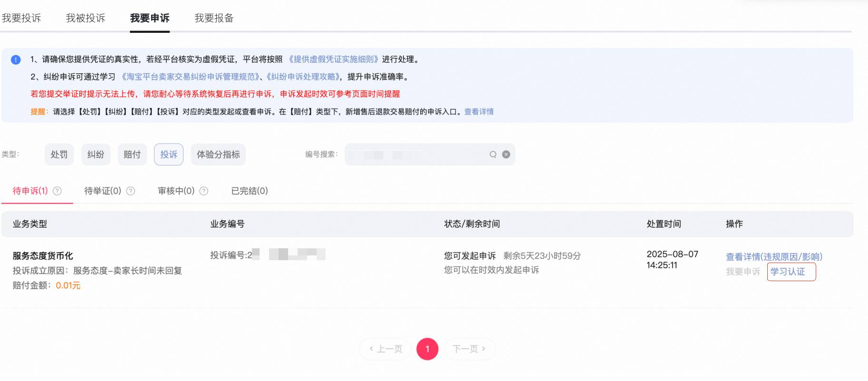Screen dimensions: 868x381
Task: Go to next page with 下一页
Action: (470, 349)
